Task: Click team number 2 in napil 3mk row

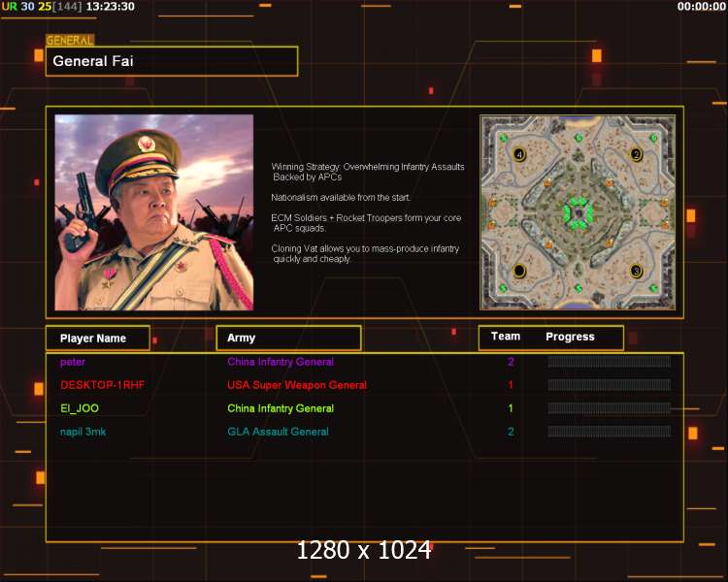Action: tap(511, 432)
